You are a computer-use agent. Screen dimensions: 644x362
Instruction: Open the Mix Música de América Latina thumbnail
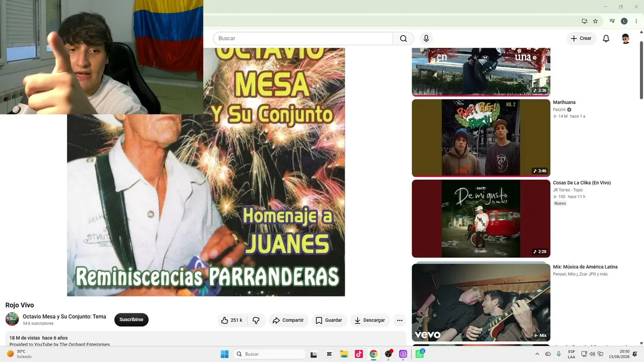pos(481,303)
